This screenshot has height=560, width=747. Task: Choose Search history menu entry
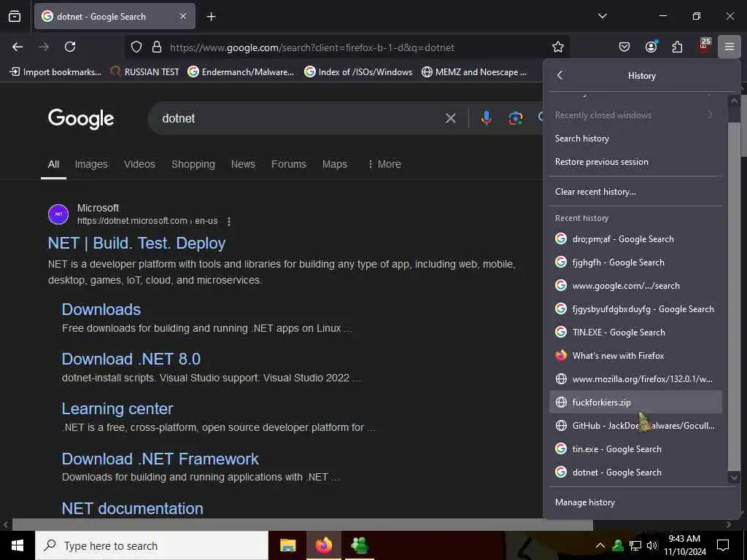point(635,139)
